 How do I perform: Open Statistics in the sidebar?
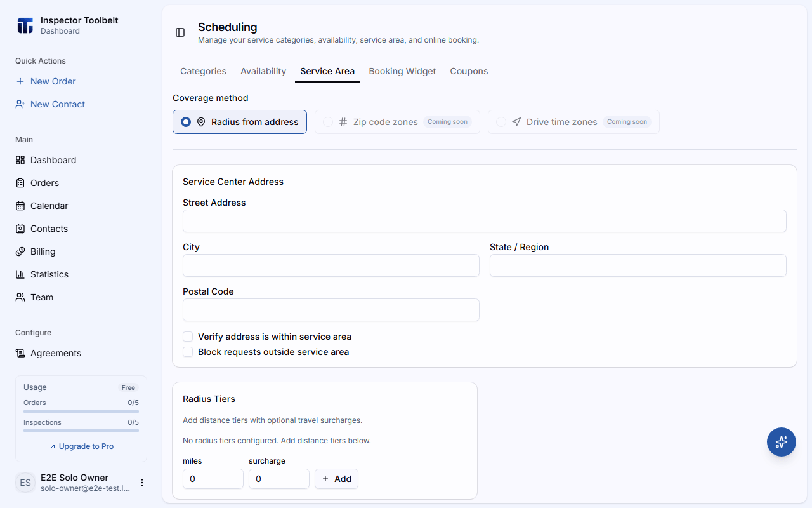pyautogui.click(x=81, y=274)
